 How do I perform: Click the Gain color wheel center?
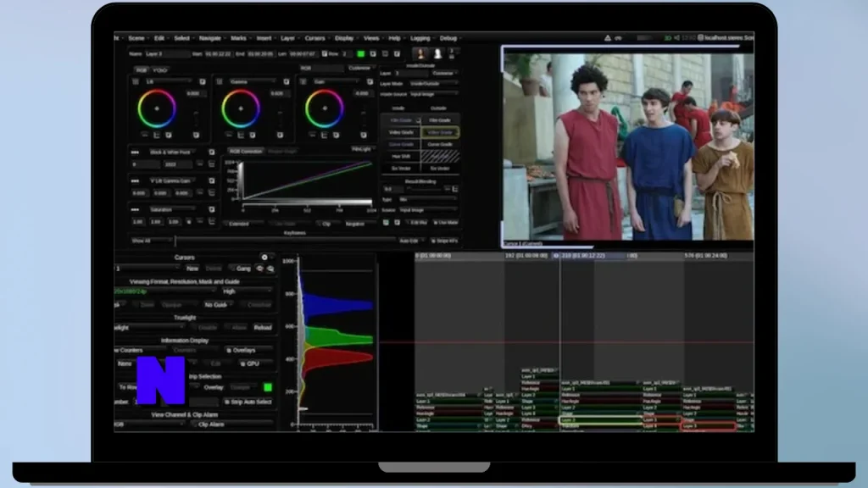[x=324, y=108]
